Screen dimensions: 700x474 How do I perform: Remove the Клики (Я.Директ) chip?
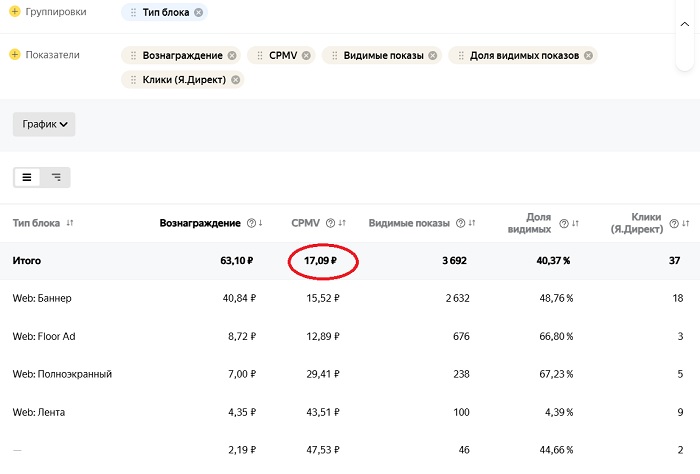(x=235, y=80)
